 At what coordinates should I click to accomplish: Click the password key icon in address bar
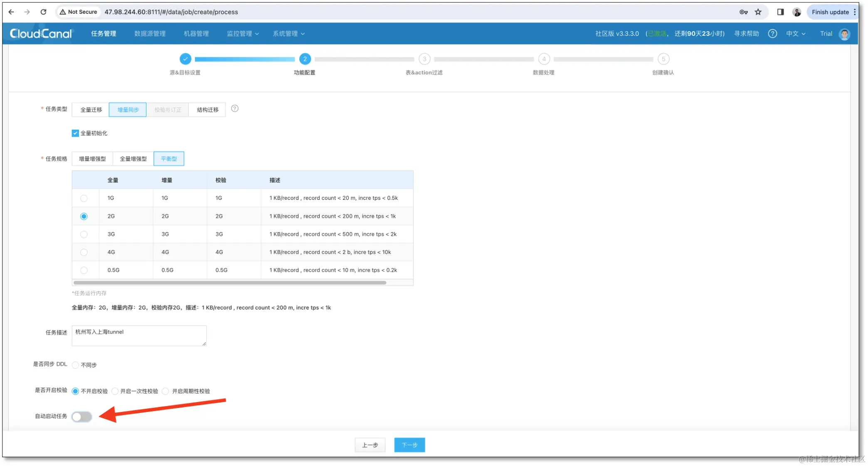743,12
